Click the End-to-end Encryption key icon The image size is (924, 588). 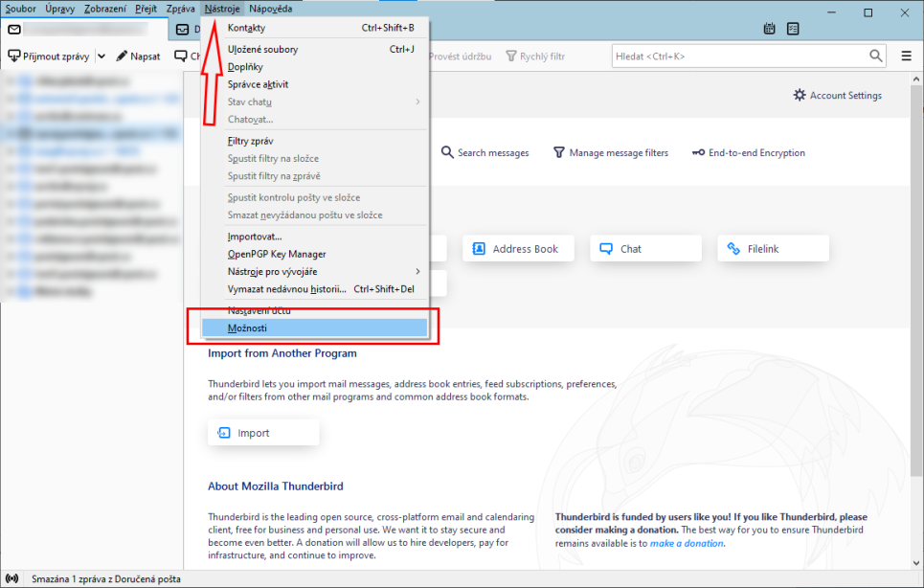pyautogui.click(x=698, y=152)
